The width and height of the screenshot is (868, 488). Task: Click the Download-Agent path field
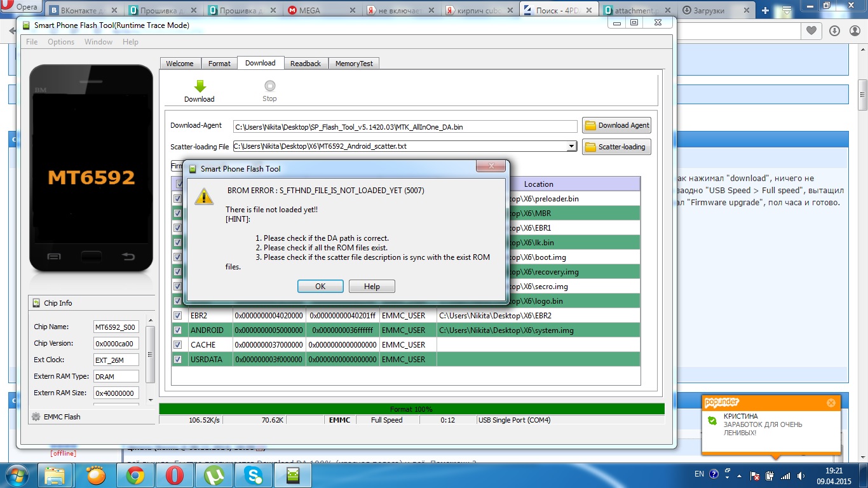(405, 126)
